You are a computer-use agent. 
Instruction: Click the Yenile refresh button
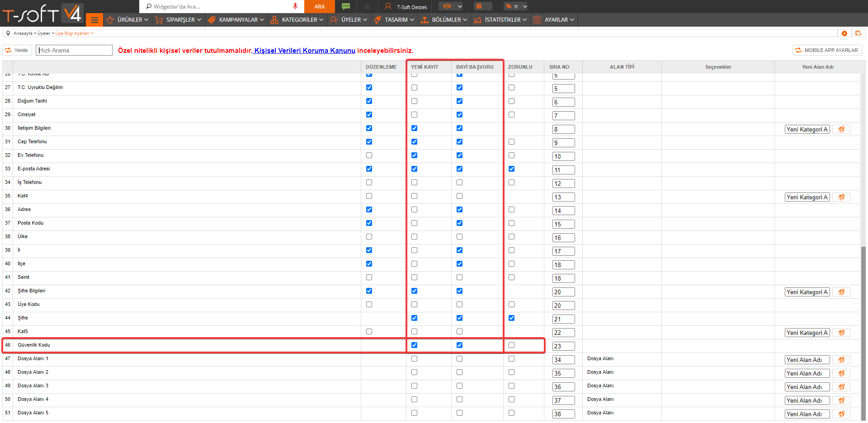[x=17, y=50]
